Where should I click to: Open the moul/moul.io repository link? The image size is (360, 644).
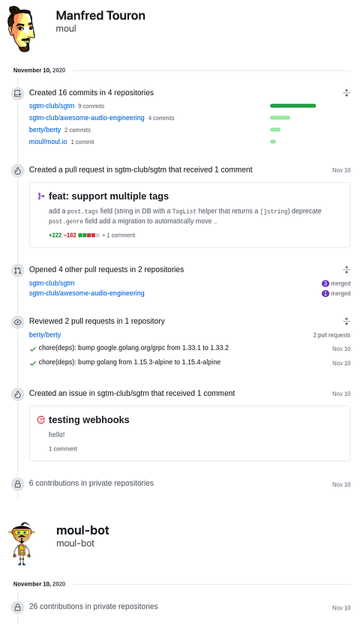point(48,141)
